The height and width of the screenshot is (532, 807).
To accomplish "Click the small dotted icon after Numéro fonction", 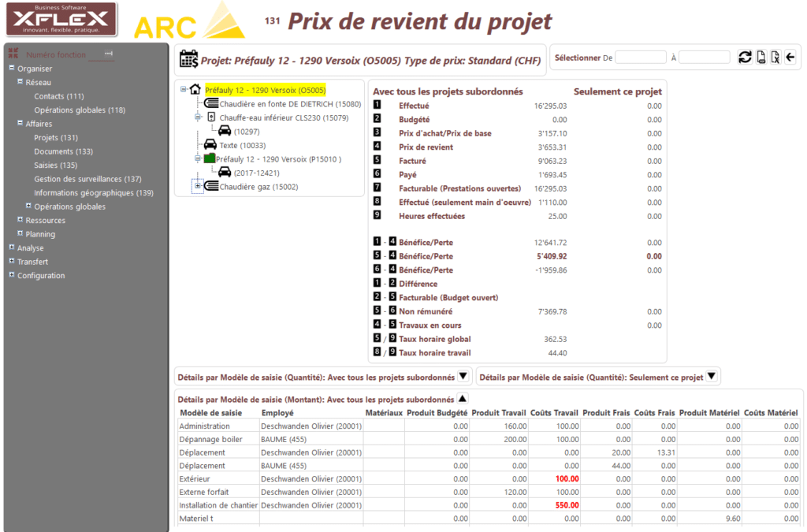I will pos(108,54).
